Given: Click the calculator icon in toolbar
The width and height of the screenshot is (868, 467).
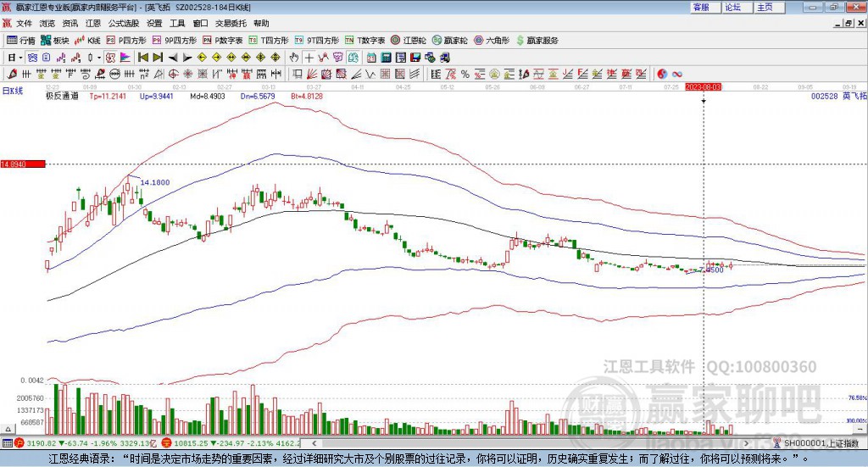Looking at the screenshot, I should click(387, 58).
